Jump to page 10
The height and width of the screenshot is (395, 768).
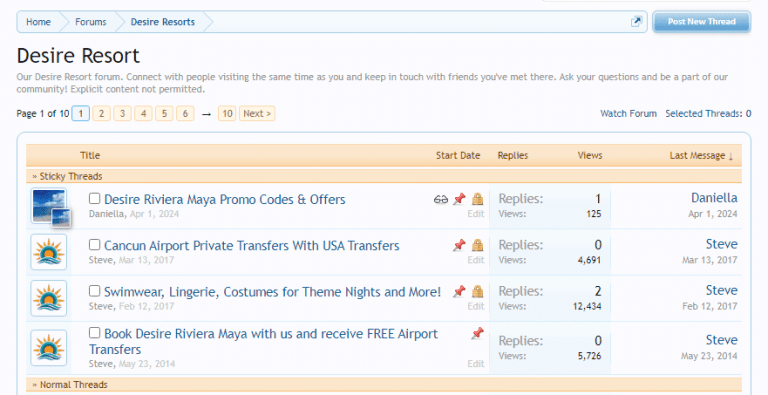point(227,114)
